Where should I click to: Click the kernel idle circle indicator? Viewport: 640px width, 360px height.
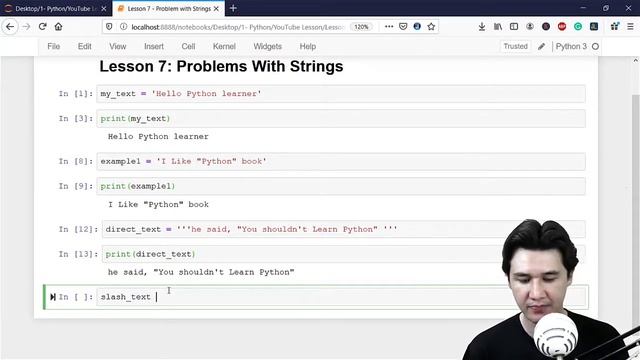(595, 47)
